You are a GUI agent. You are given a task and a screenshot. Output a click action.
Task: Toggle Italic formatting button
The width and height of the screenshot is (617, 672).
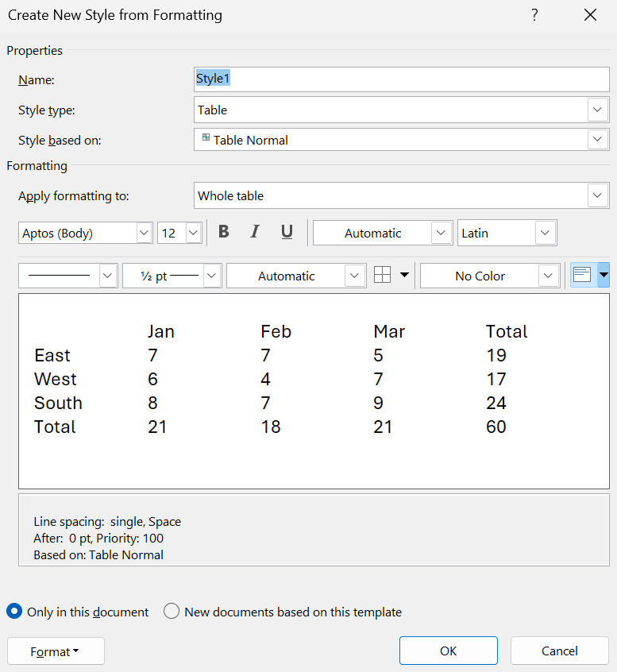255,232
